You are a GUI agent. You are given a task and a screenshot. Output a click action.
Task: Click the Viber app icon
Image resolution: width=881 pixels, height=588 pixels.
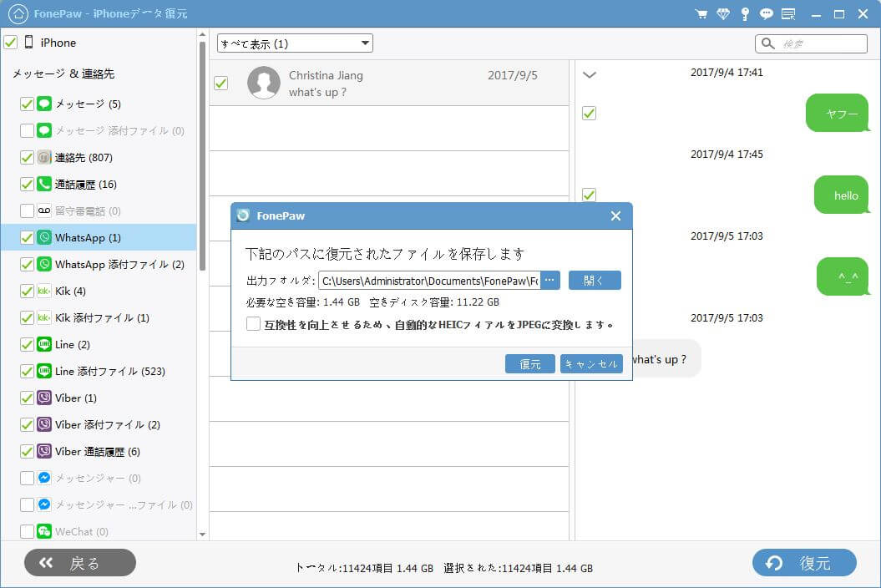(x=44, y=398)
